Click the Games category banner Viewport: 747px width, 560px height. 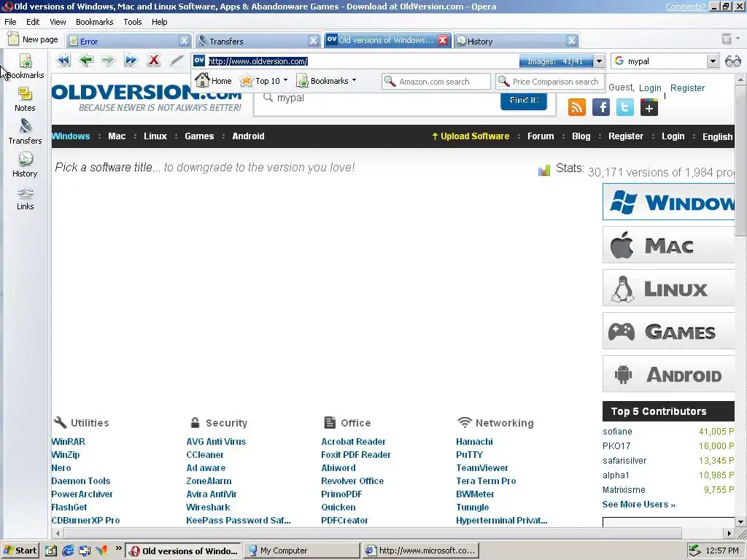668,331
